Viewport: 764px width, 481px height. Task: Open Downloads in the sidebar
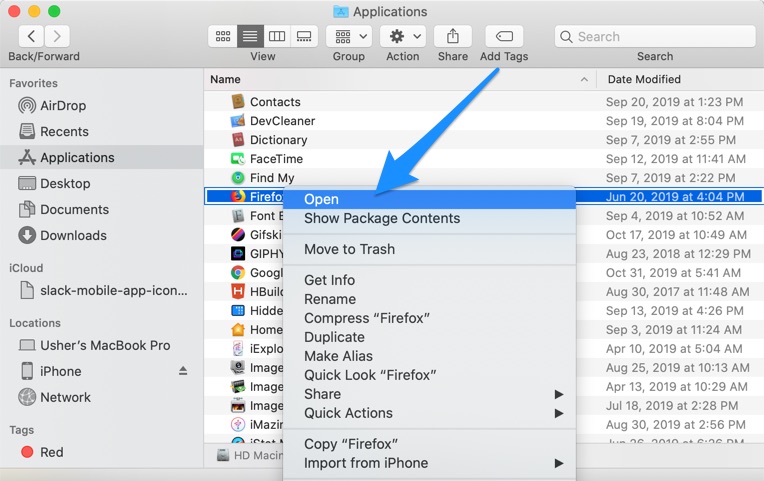(x=73, y=235)
